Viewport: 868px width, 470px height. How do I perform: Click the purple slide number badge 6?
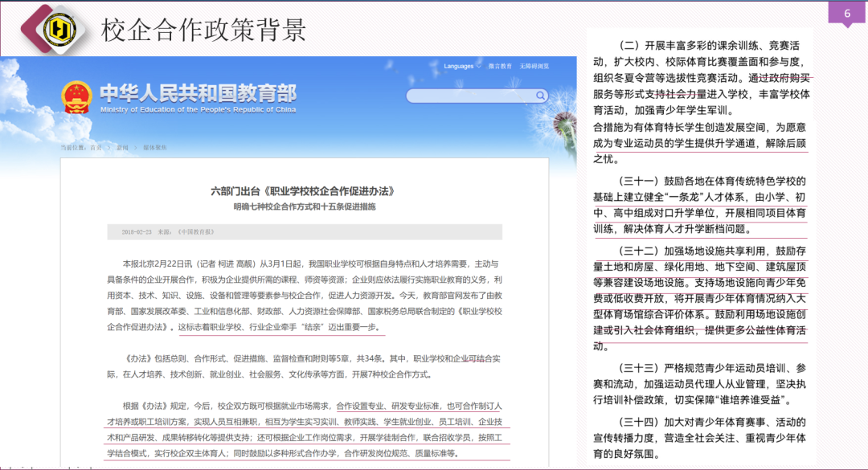(x=846, y=14)
